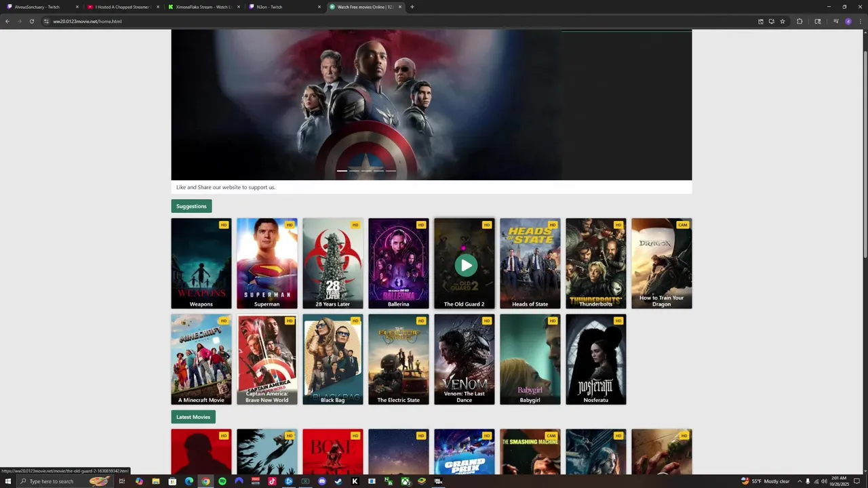Open Microsoft Edge from the taskbar
Screen dimensions: 868x488
[x=189, y=481]
